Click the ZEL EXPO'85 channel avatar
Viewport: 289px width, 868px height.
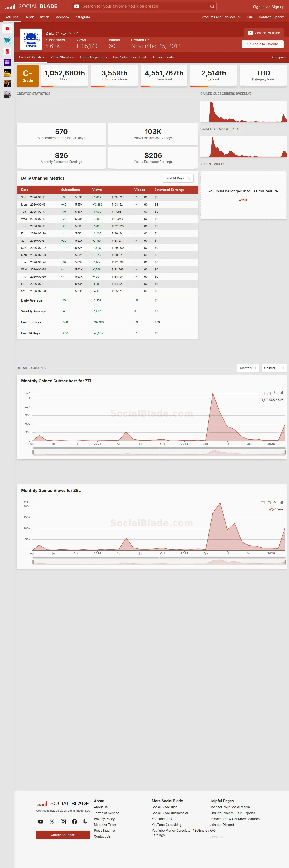pyautogui.click(x=31, y=39)
